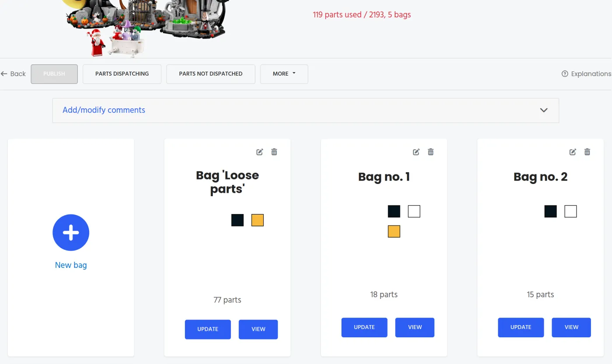Click the PUBLISH button
Viewport: 612px width, 364px height.
coord(54,74)
